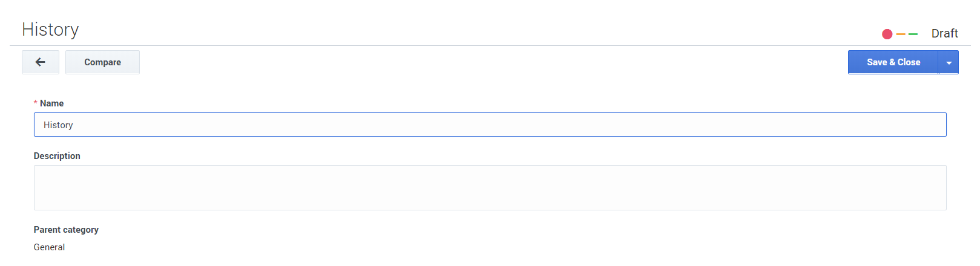
Task: Click the Description field label
Action: click(57, 156)
